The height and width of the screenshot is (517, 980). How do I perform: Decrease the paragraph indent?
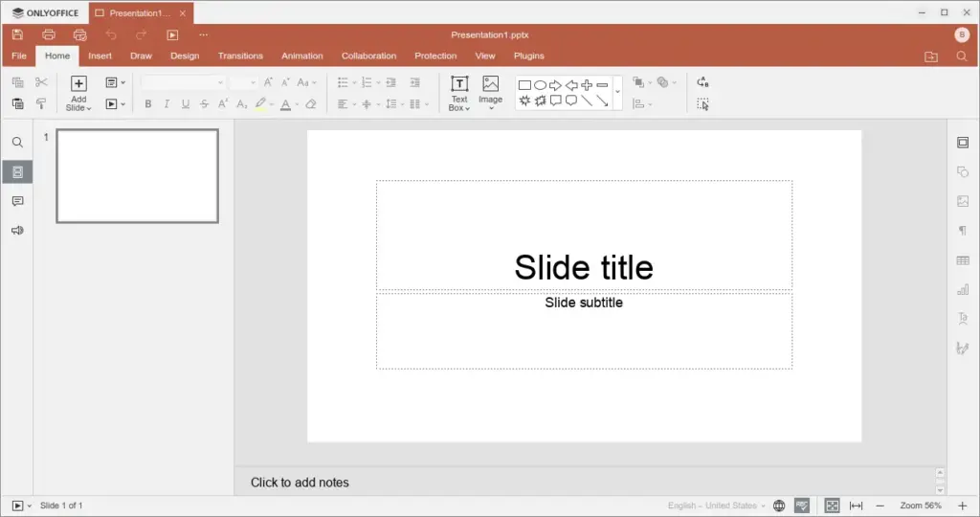[391, 82]
